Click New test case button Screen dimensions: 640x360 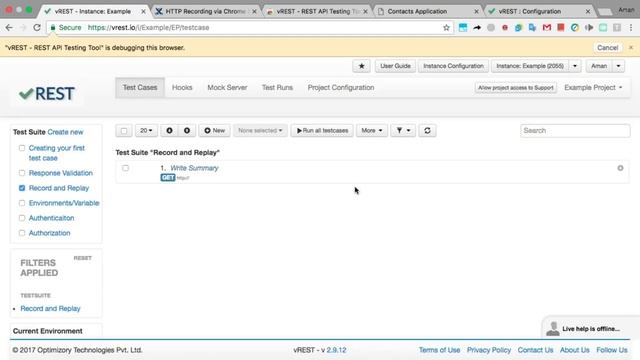[214, 131]
